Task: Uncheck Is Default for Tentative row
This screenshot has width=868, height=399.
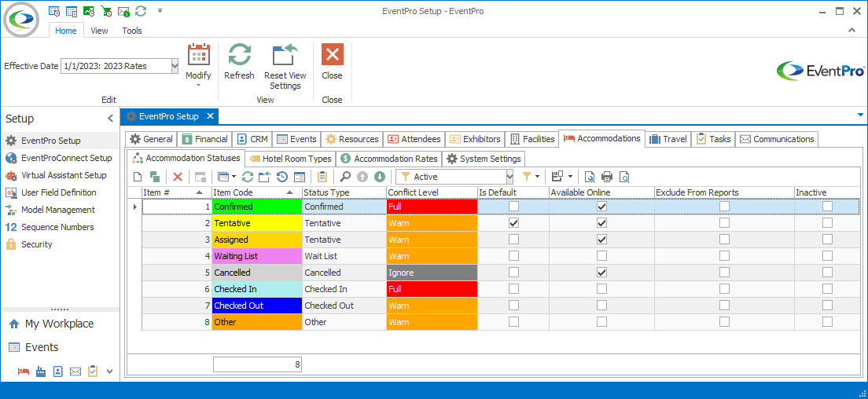Action: (513, 223)
